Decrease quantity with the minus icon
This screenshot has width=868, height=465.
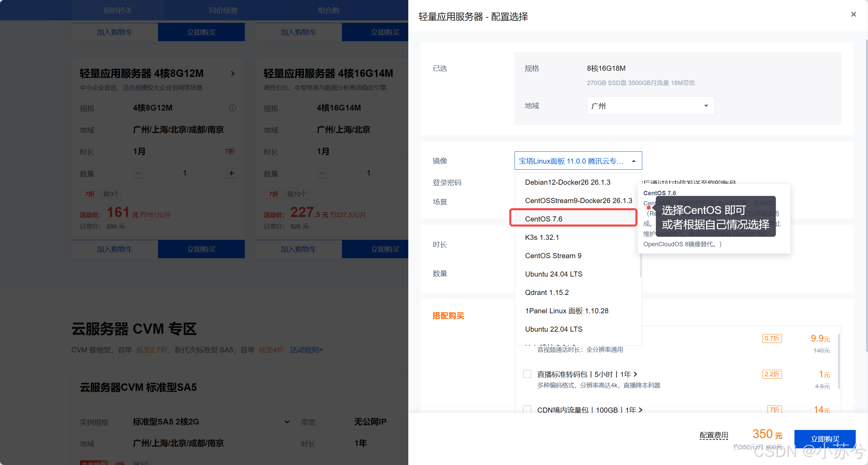tap(138, 173)
